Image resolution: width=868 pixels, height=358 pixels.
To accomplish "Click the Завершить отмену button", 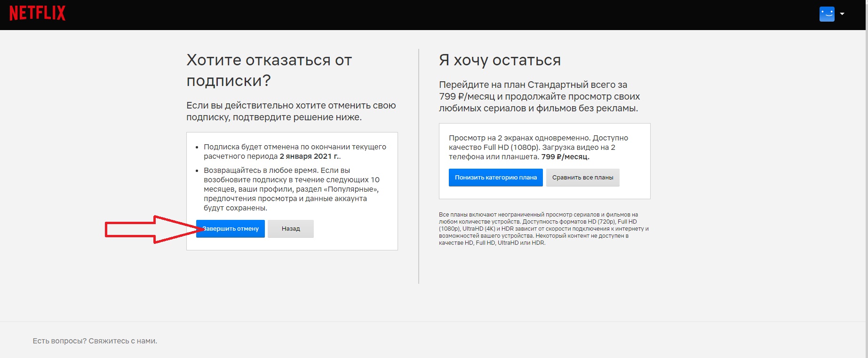I will pos(231,229).
